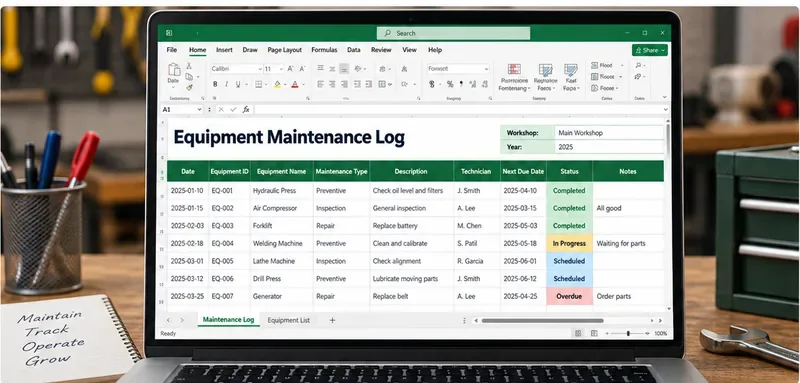This screenshot has width=800, height=383.
Task: Click the horizontal sheet scrollbar
Action: pos(542,321)
